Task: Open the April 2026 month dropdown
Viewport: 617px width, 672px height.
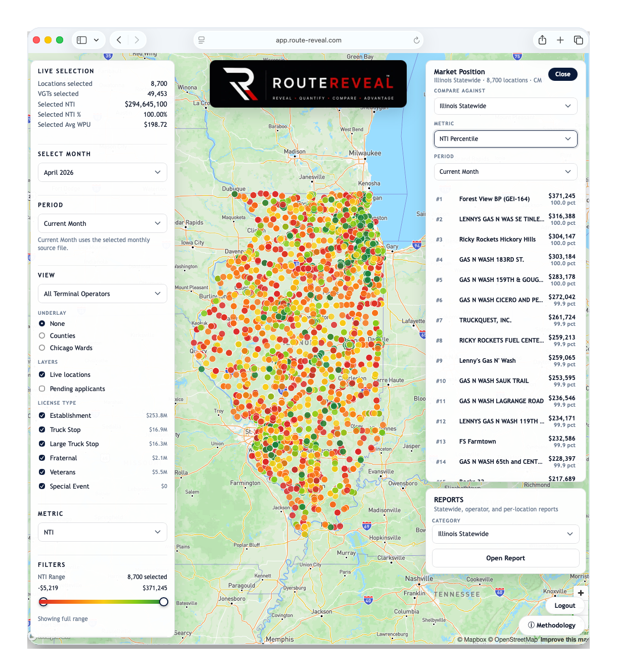Action: [102, 172]
